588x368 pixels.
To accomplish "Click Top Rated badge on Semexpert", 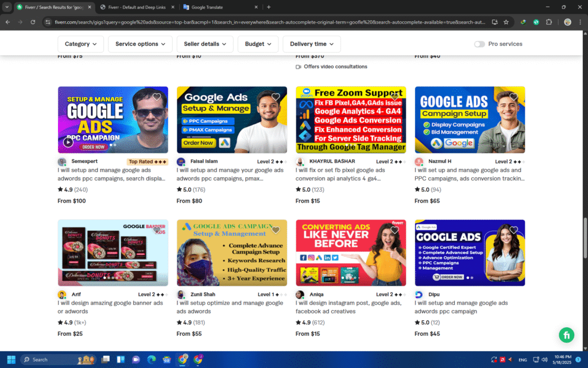I will coord(148,162).
